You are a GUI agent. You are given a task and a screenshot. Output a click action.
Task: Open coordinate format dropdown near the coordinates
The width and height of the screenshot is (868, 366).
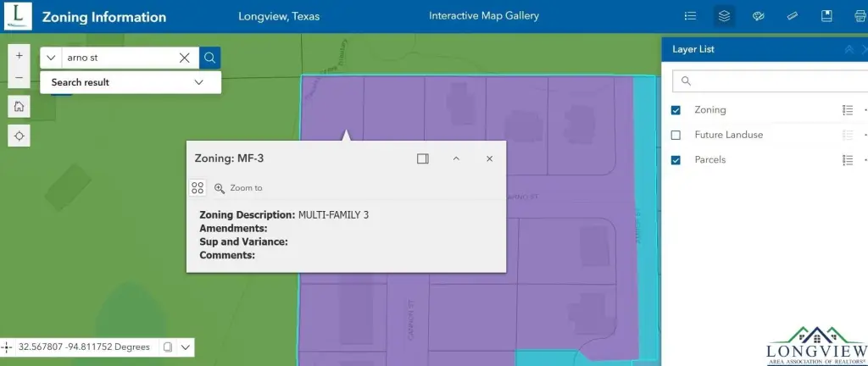coord(185,347)
